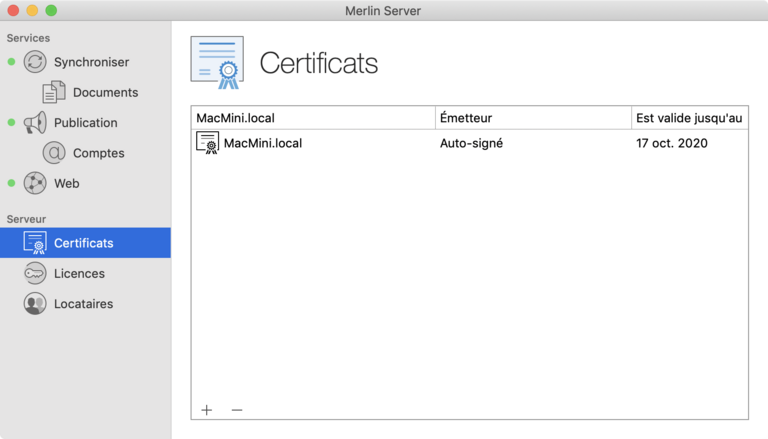This screenshot has width=768, height=439.
Task: Select the MacMini.local certificate row name
Action: [263, 144]
